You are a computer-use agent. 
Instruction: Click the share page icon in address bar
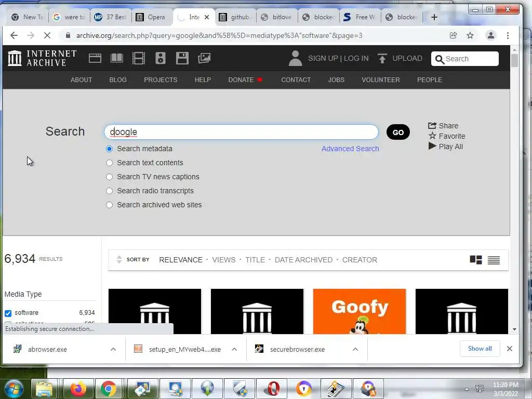453,35
